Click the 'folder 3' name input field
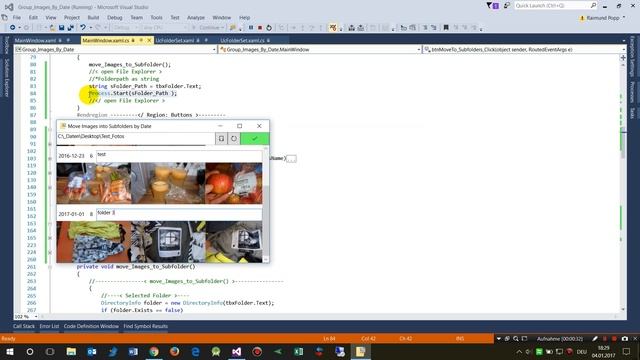The height and width of the screenshot is (360, 640). coord(179,214)
